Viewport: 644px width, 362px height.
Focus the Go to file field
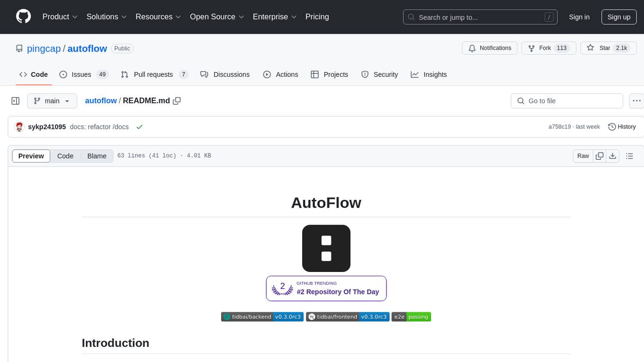click(x=567, y=101)
